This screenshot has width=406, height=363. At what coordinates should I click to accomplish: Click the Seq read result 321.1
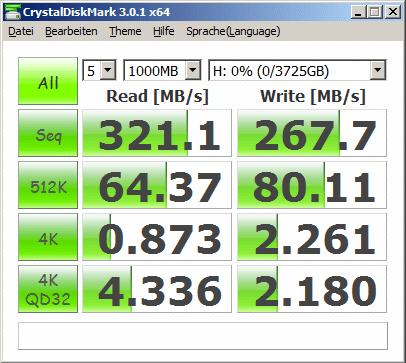[157, 133]
